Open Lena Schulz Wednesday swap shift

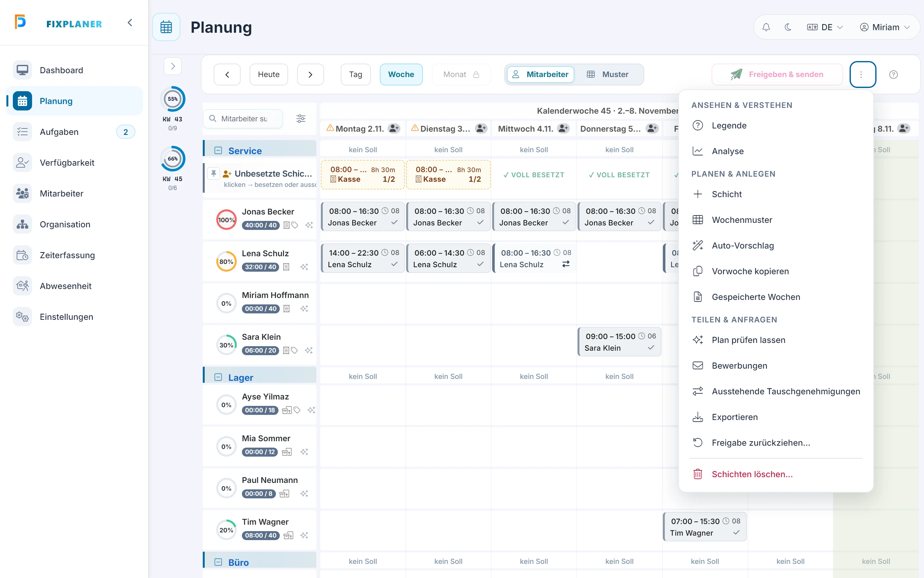534,258
